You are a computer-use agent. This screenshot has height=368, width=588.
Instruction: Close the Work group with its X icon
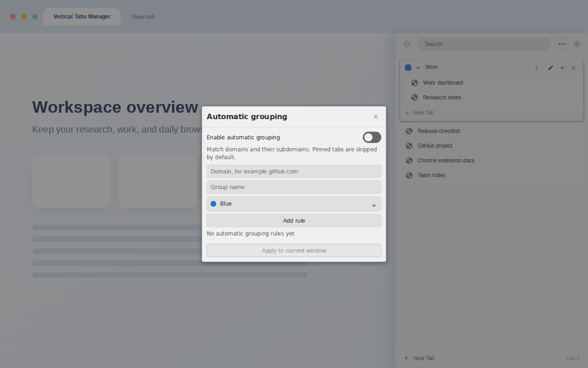(573, 68)
